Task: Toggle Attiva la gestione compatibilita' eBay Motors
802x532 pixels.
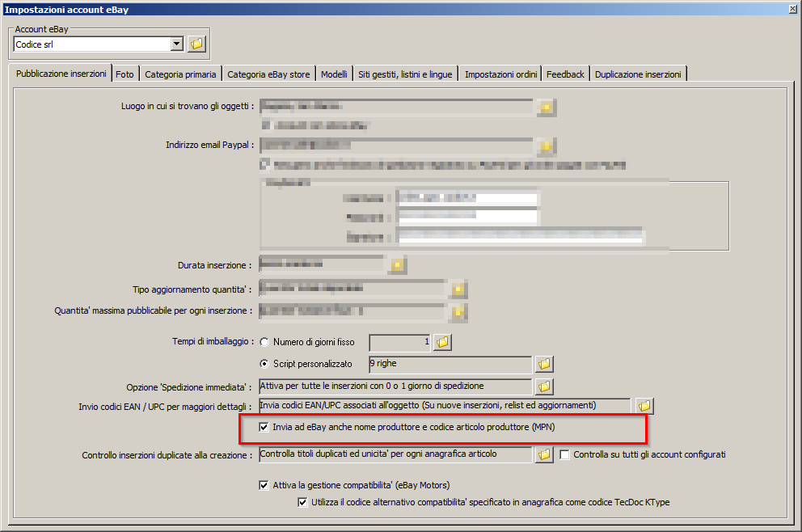Action: coord(264,485)
